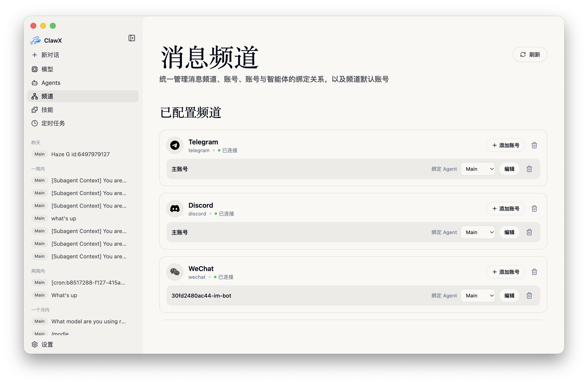Click the WeChat channel logo icon

pos(175,272)
